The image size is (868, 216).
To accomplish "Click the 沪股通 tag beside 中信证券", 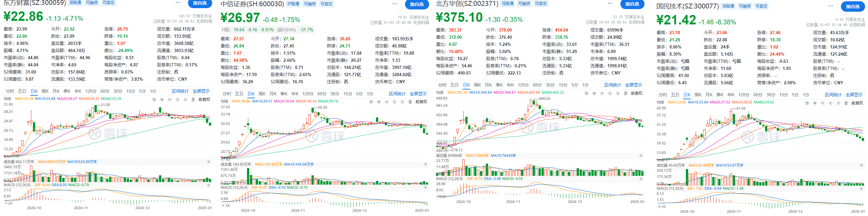I will [x=293, y=4].
